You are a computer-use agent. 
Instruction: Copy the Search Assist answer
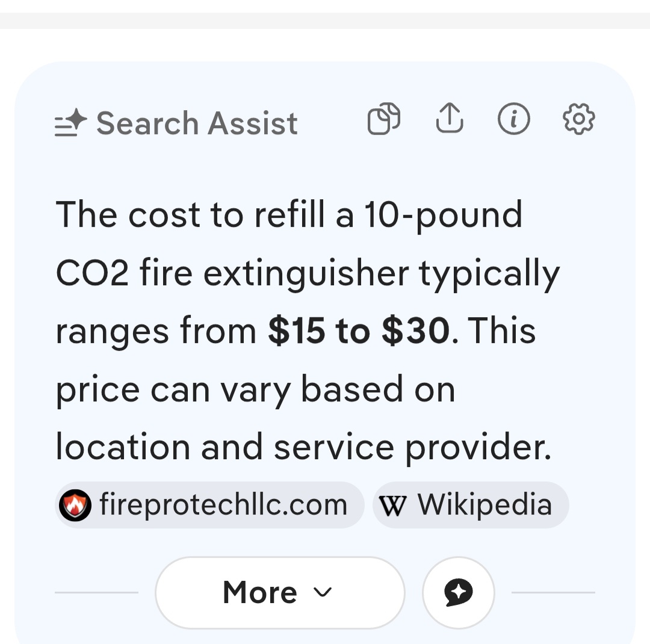(384, 119)
